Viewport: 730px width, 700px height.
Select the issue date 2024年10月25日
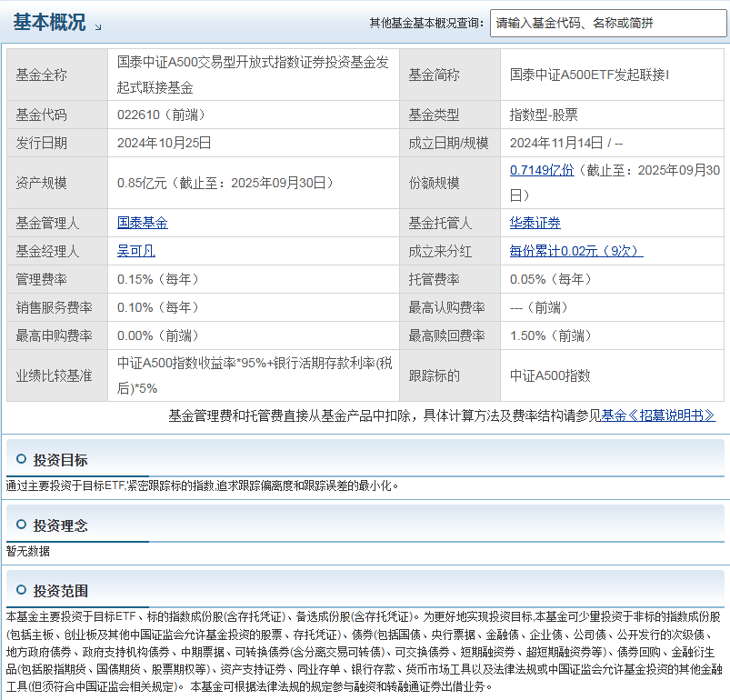coord(164,143)
